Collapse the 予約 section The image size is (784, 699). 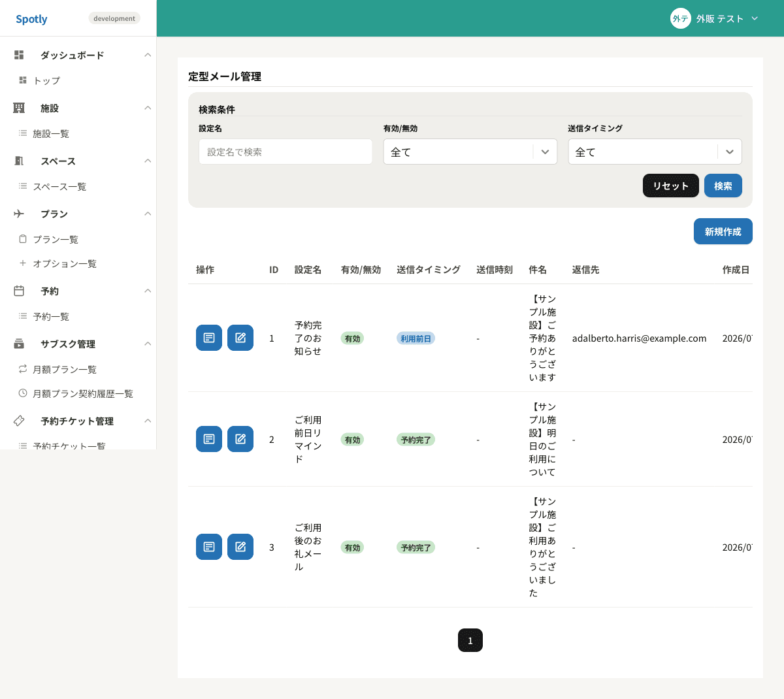[x=148, y=291]
